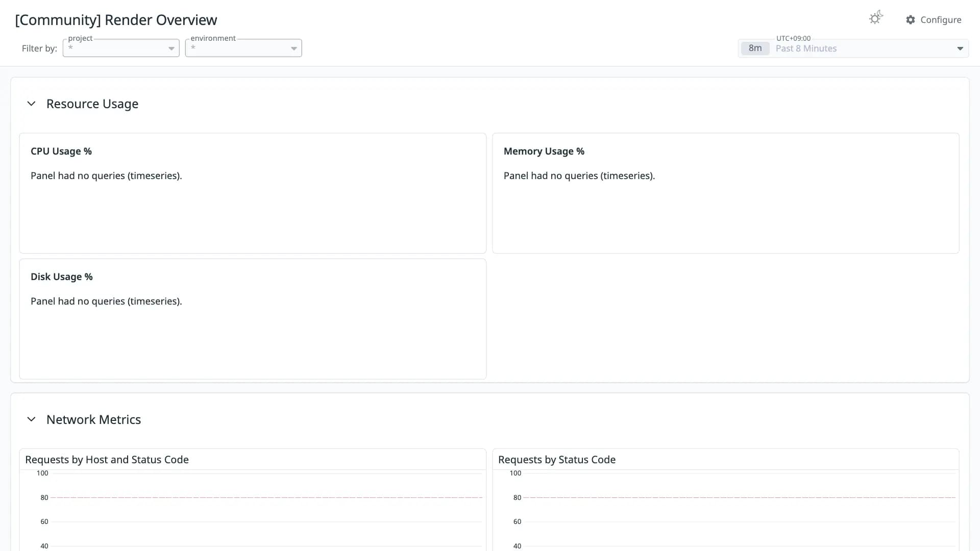Collapse the Network Metrics section chevron

point(31,419)
